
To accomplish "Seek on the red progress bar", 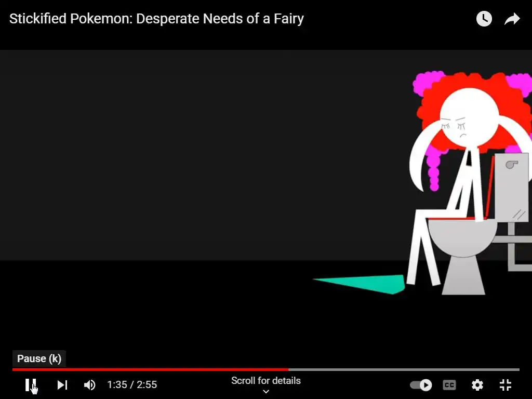I will pos(266,369).
